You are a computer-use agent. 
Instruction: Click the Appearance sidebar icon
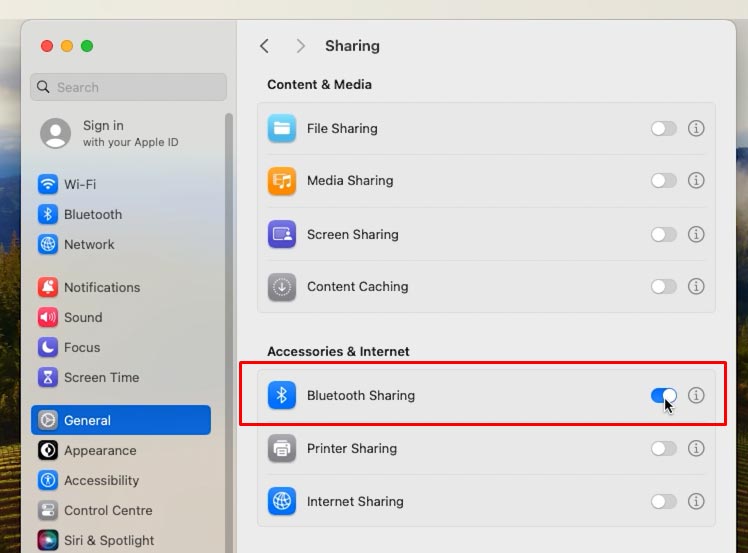(x=48, y=450)
